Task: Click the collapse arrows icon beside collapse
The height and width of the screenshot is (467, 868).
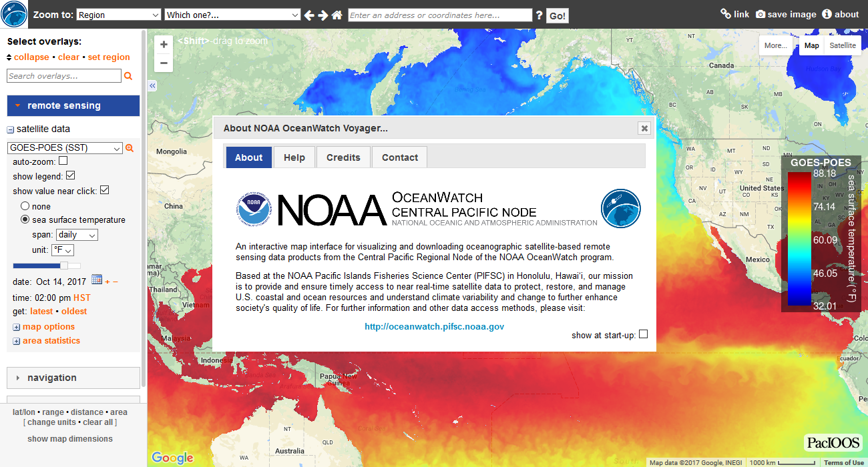Action: pos(9,57)
